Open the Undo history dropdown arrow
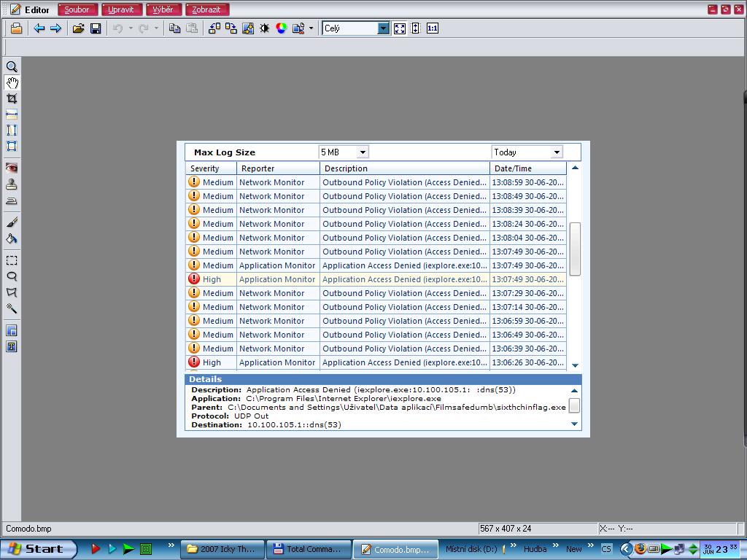Viewport: 747px width, 560px height. tap(131, 28)
